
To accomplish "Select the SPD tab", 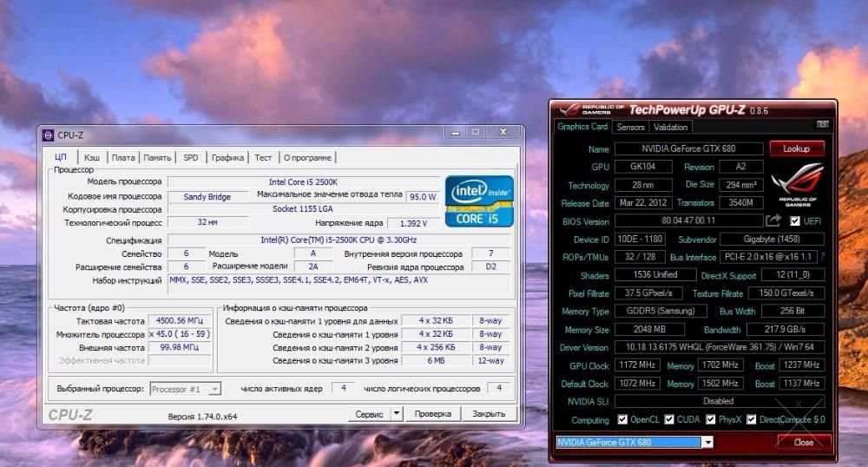I will [x=190, y=158].
